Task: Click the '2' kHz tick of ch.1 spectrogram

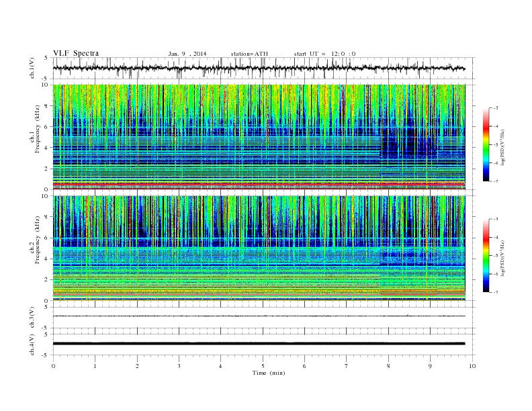Action: (47, 169)
